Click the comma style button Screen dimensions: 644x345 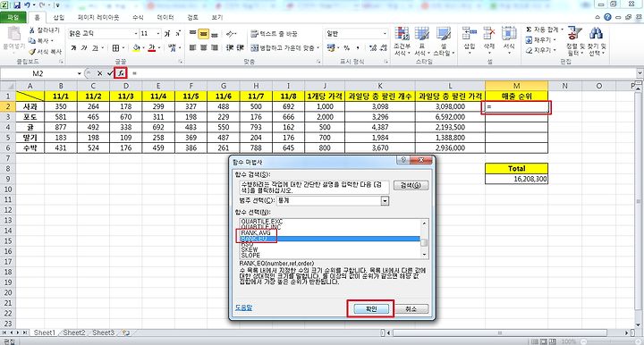click(x=357, y=48)
